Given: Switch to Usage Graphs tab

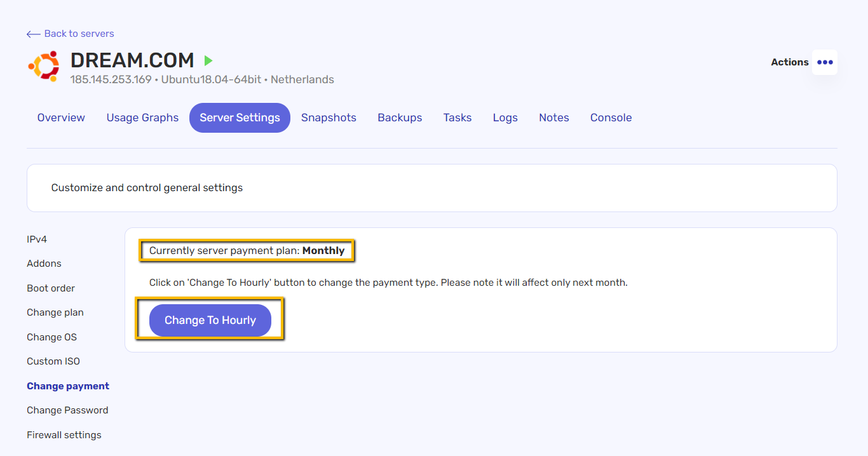Looking at the screenshot, I should pos(142,117).
